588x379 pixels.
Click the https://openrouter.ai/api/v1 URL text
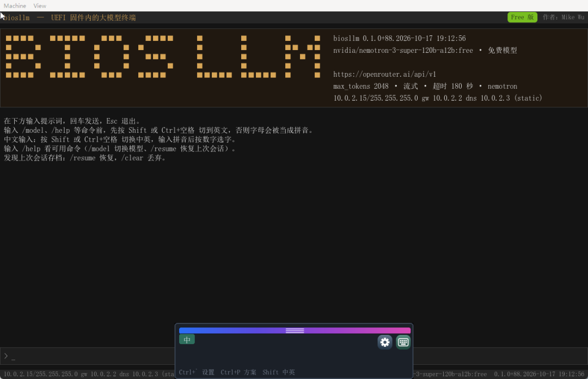coord(384,74)
